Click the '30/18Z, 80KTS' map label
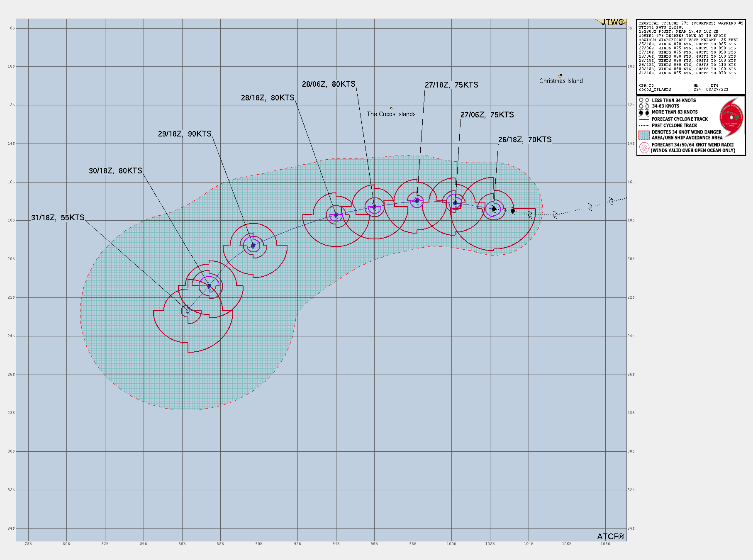 (x=115, y=171)
